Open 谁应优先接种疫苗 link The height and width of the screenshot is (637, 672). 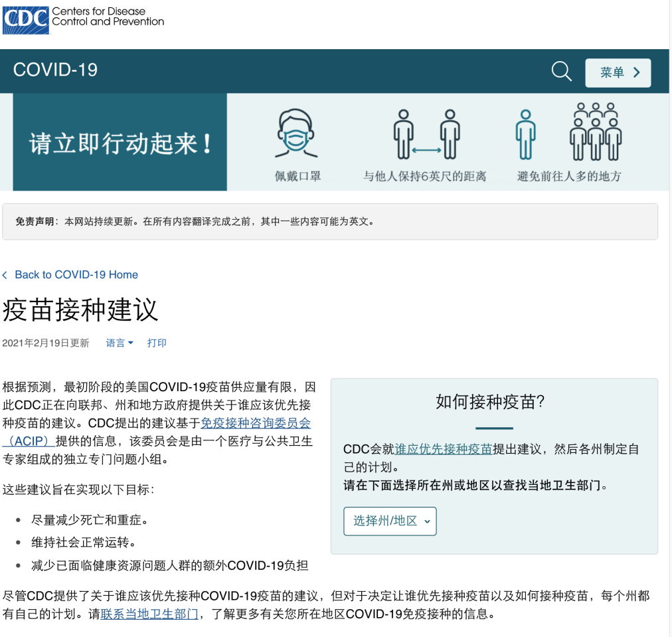[x=443, y=449]
